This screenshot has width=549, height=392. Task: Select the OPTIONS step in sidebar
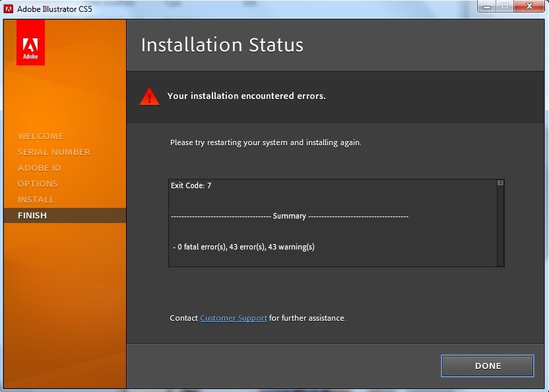click(38, 183)
